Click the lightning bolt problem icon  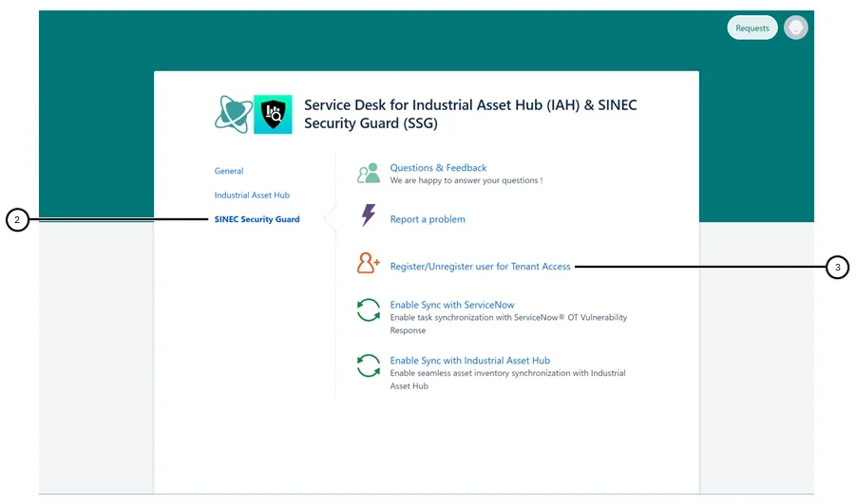pyautogui.click(x=369, y=215)
